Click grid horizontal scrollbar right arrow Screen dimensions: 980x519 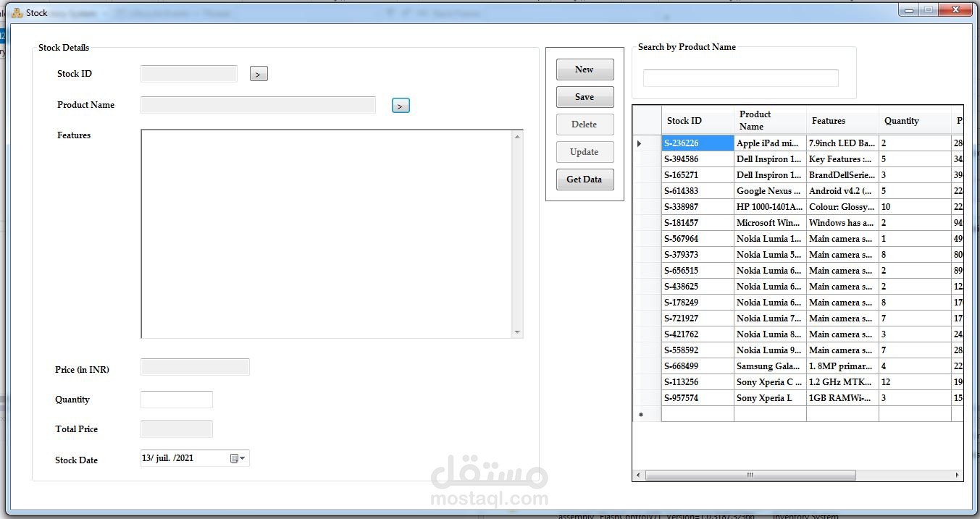tap(957, 476)
